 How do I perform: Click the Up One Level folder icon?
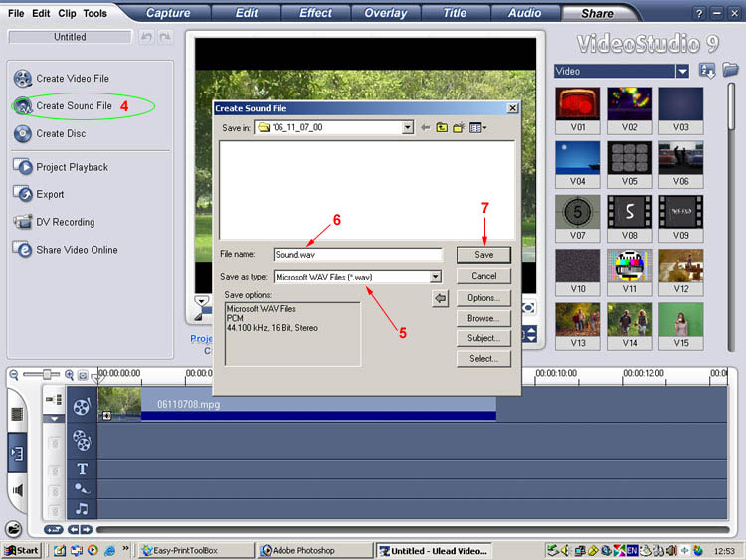click(x=441, y=127)
